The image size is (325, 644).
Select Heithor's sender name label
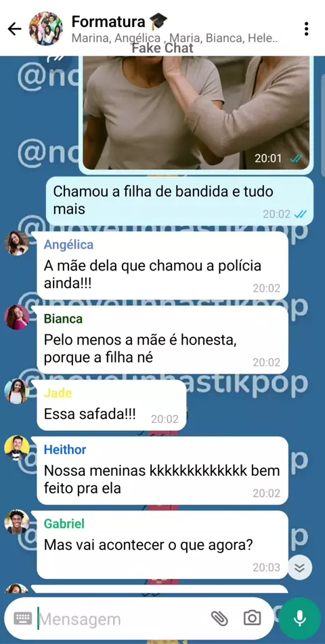65,449
